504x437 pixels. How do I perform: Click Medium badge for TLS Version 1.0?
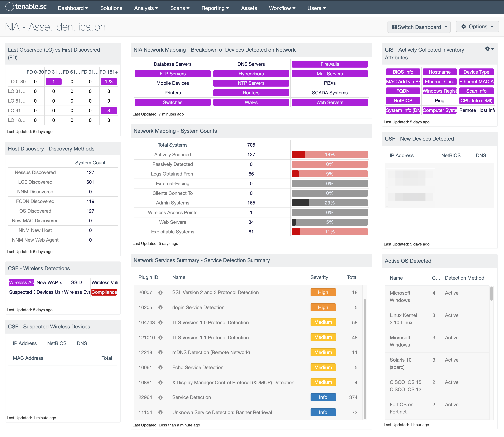coord(323,322)
